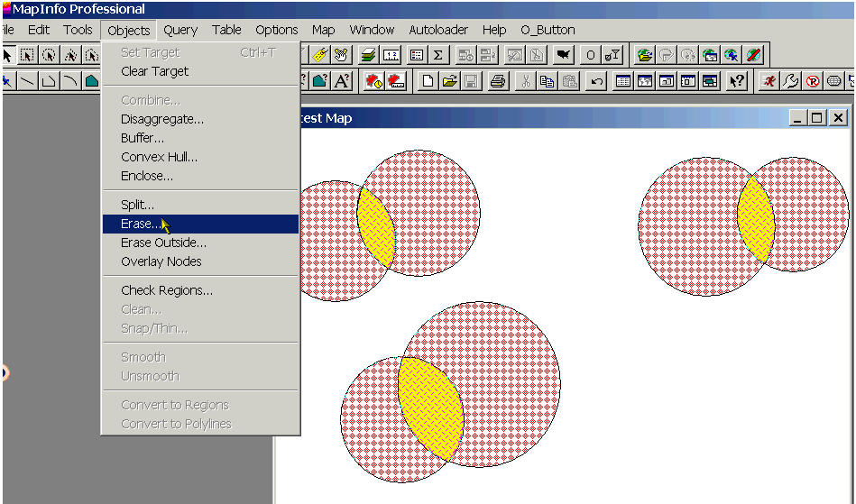Screen dimensions: 856x504
Task: Copy selection with the Copy icon
Action: point(547,81)
